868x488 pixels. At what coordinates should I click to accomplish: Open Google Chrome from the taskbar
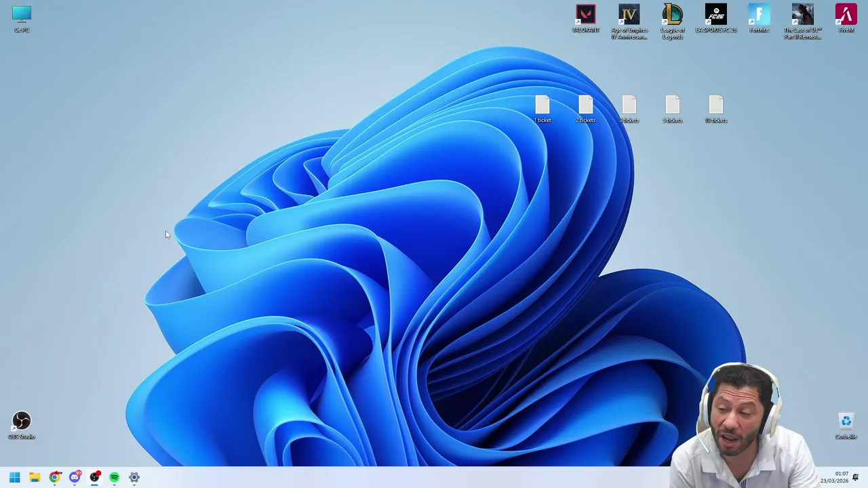[54, 477]
